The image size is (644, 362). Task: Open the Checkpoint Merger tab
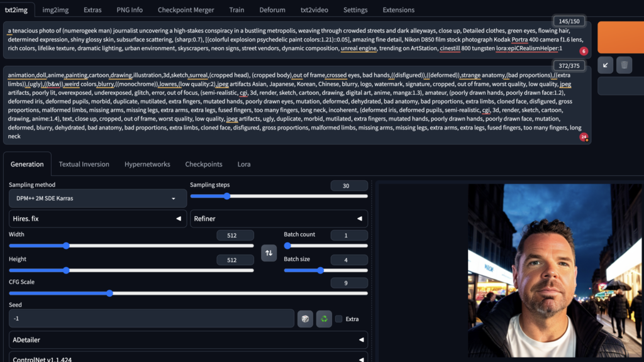pos(186,10)
